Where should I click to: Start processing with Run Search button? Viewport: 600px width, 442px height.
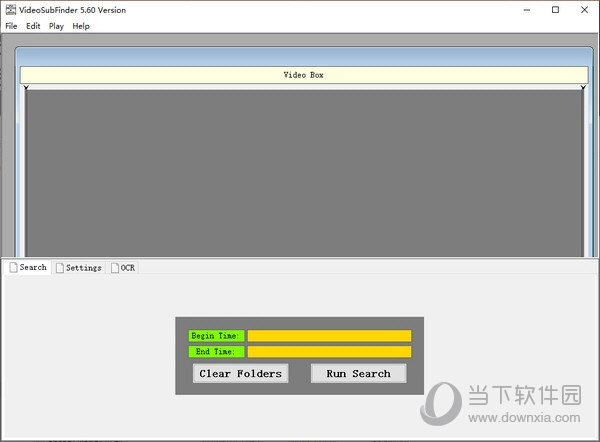[x=359, y=373]
